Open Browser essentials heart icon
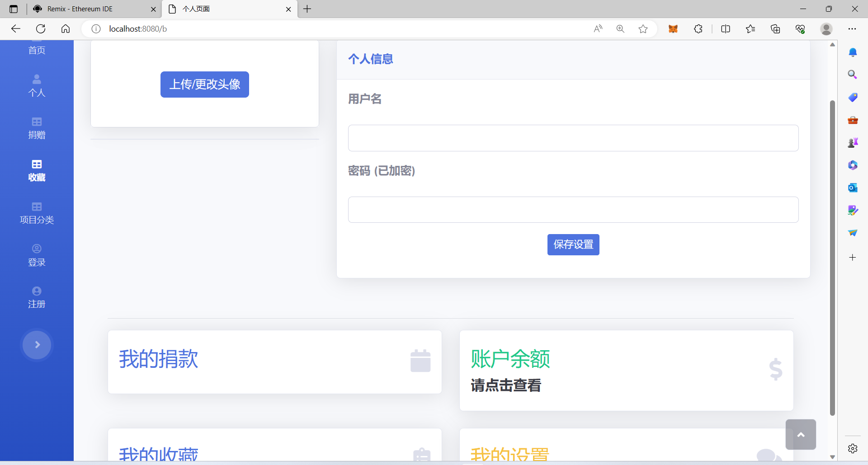The image size is (868, 465). (x=800, y=29)
